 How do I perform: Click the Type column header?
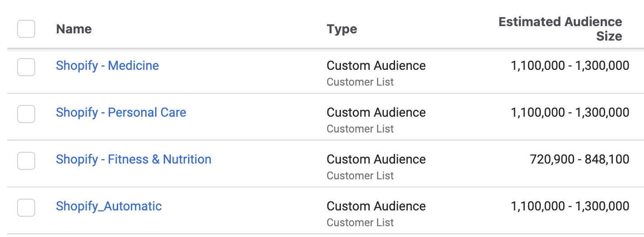click(x=342, y=29)
